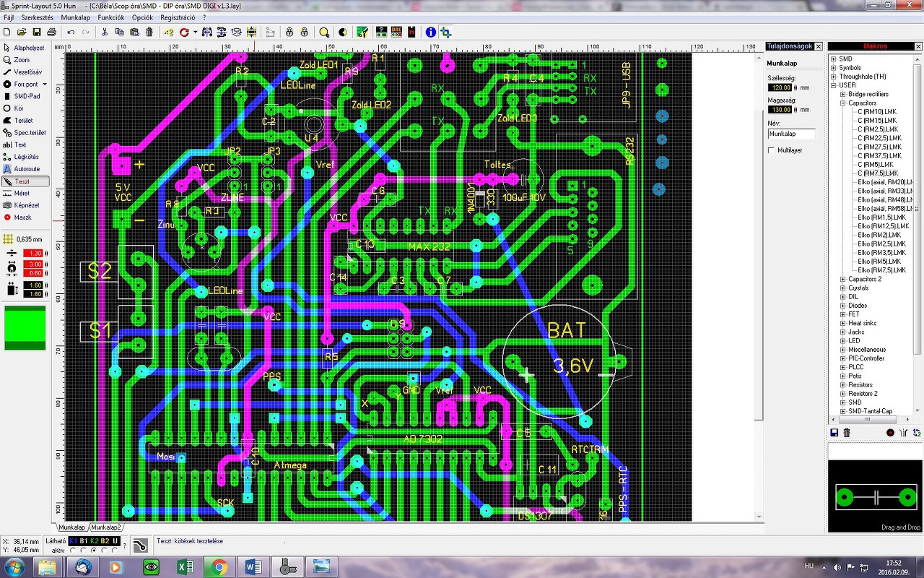Undo the last action

click(x=71, y=32)
